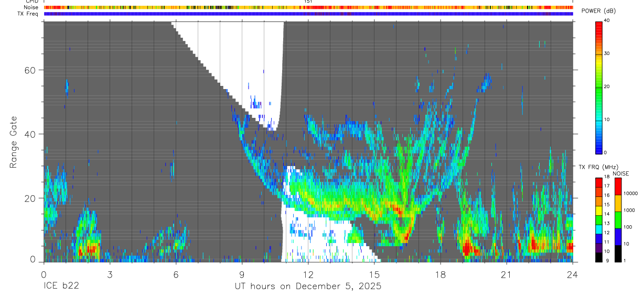Click the blue TX Freq strip above plot
Image resolution: width=644 pixels, height=297 pixels.
point(308,14)
